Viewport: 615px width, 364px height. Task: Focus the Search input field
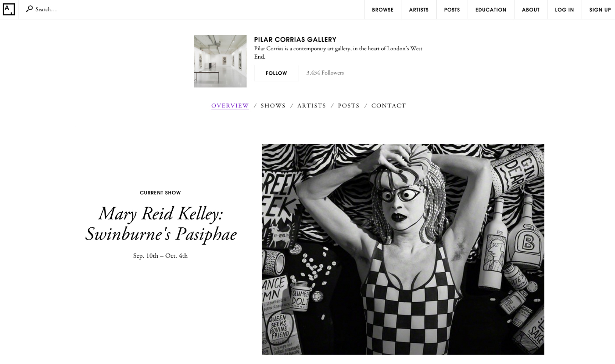(197, 9)
